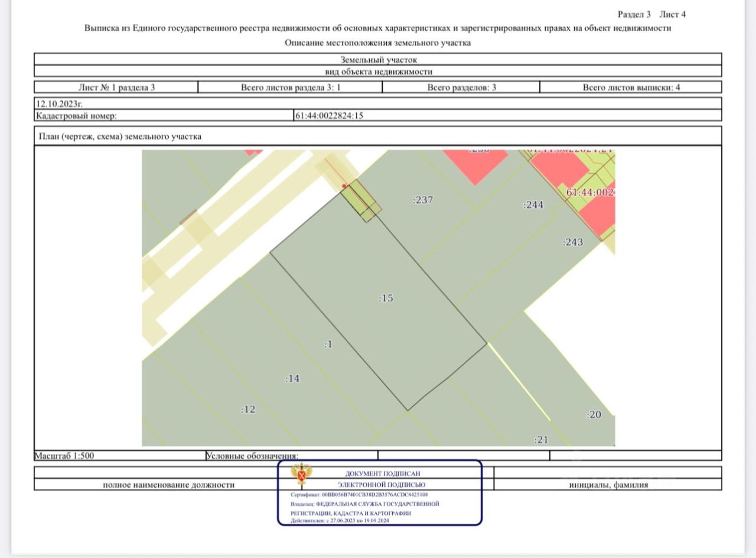Click the "Раздел 3" text in the header

coord(634,14)
